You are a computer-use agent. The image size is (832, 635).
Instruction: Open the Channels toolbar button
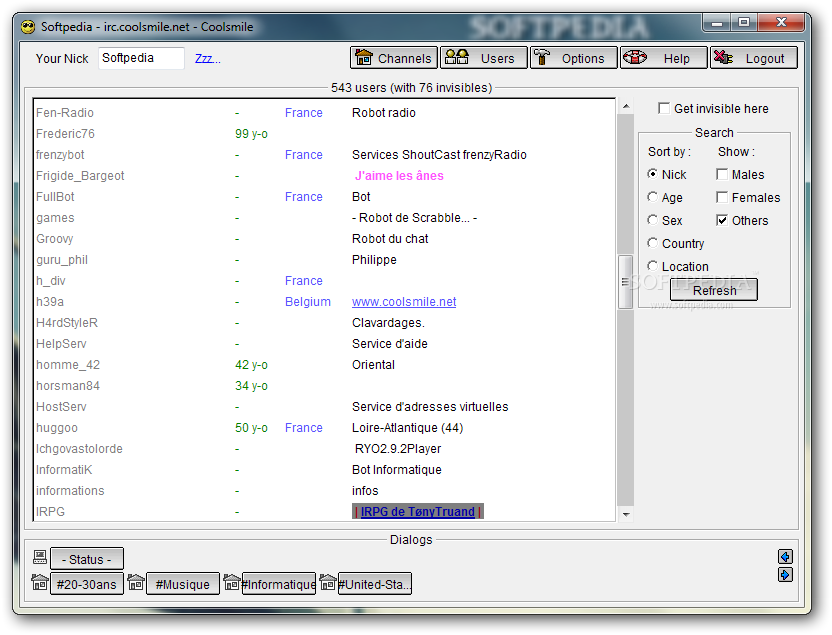(x=394, y=58)
